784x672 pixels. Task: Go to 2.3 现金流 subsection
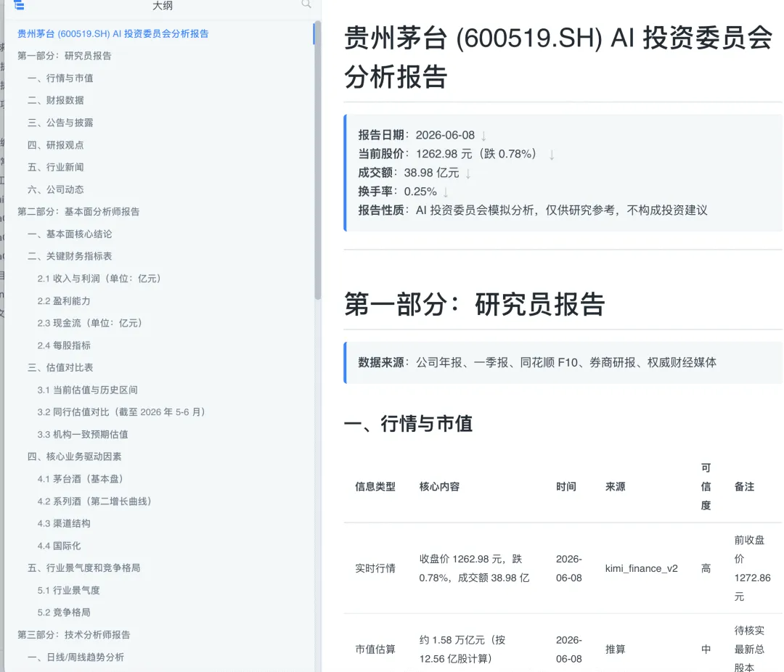click(x=90, y=323)
